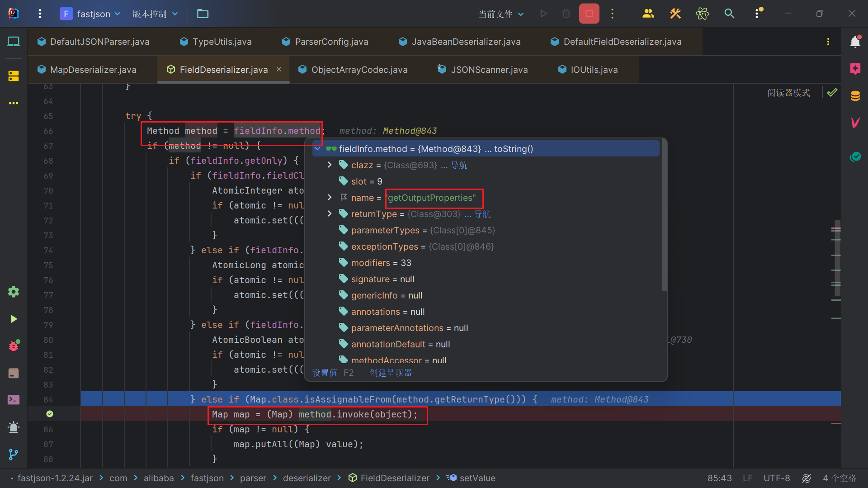Click the Set Value F2 link
This screenshot has height=488, width=868.
(333, 373)
